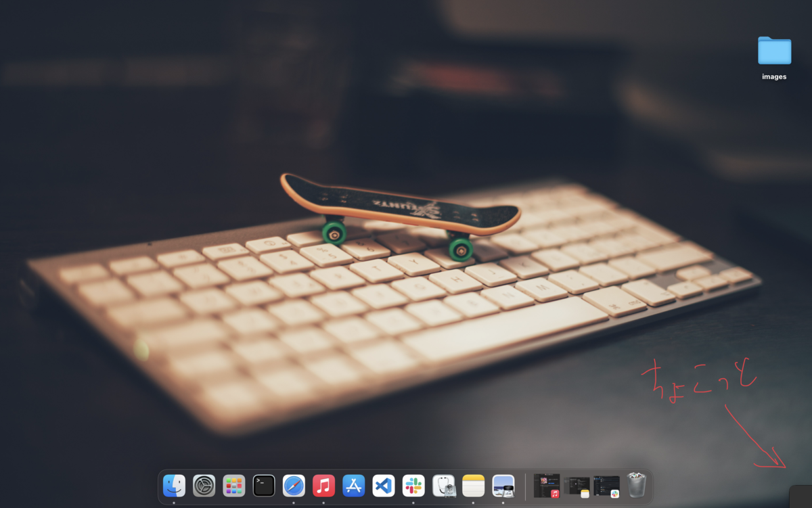
Task: Restore the minimized Music window thumbnail
Action: pos(547,486)
